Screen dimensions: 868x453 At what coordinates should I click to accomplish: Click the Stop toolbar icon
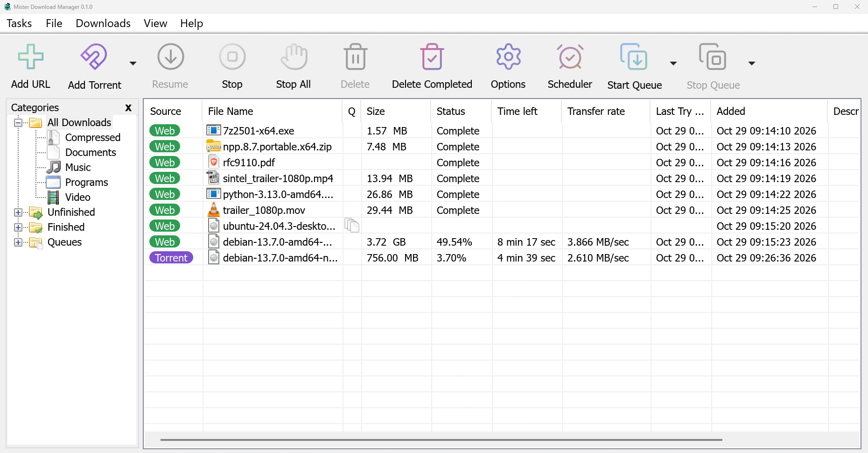232,57
